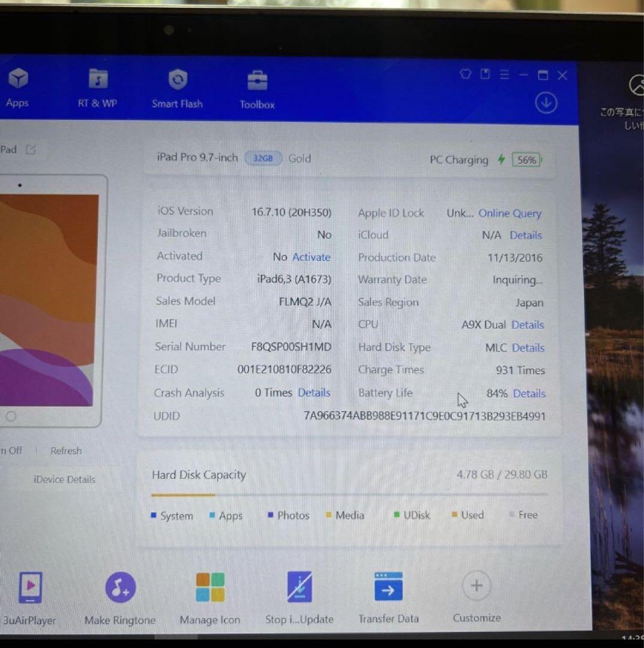Click the Hard Disk Capacity usage bar
Screen dimensions: 644x648
(x=349, y=494)
